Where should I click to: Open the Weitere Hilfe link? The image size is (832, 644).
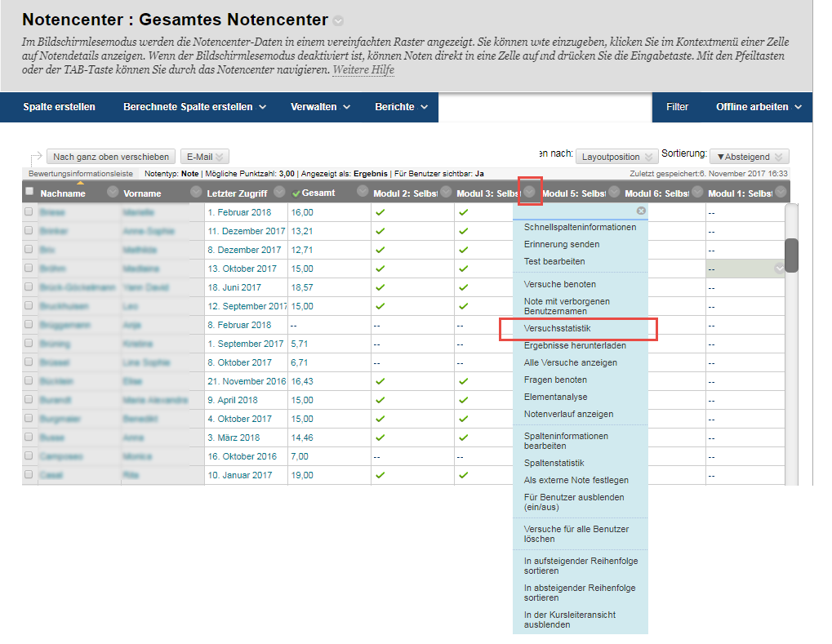pyautogui.click(x=363, y=71)
